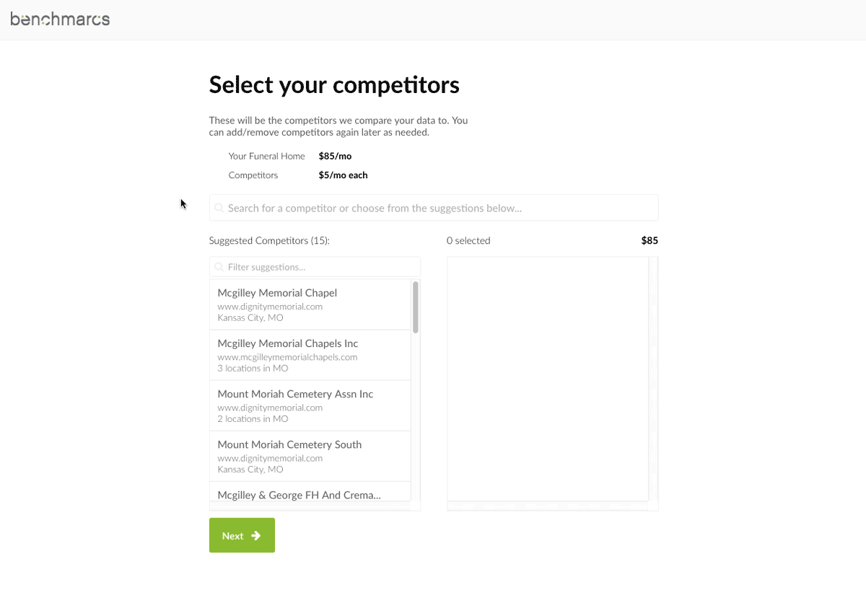866x616 pixels.
Task: Focus the Search for a competitor field
Action: click(x=434, y=208)
